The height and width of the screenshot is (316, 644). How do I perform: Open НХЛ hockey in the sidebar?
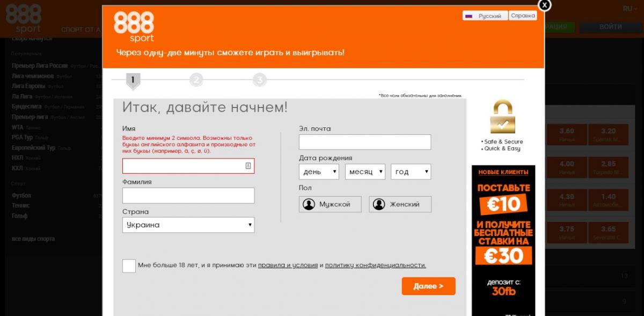tap(17, 158)
